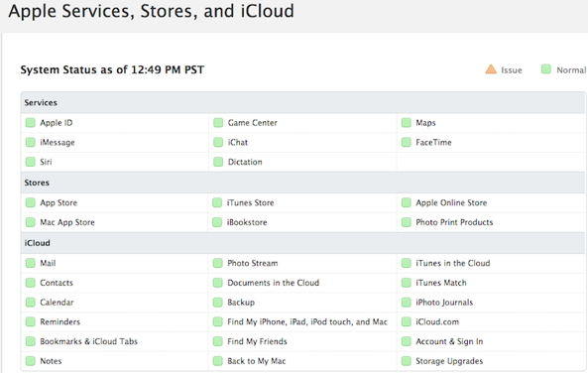
Task: Click the Bookmarks & iCloud Tabs entry
Action: tap(88, 341)
